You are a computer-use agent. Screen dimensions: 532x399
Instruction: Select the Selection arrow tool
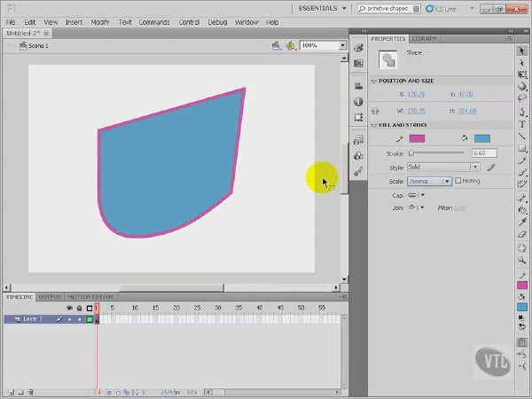[x=522, y=51]
